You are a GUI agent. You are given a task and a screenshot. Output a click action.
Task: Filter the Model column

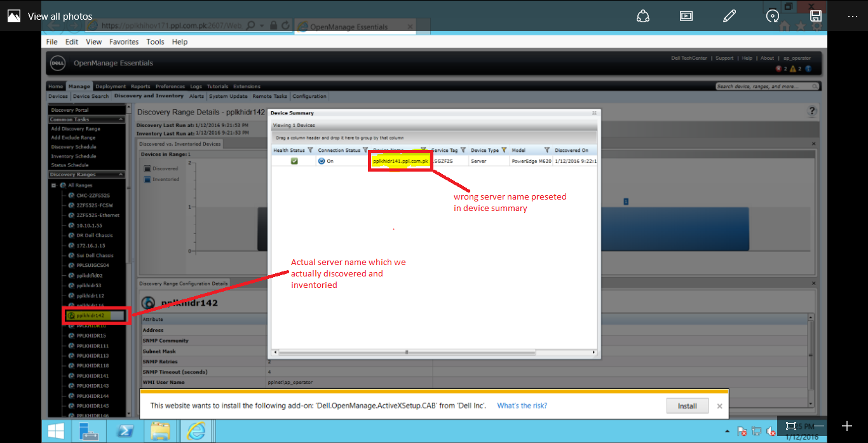click(547, 150)
